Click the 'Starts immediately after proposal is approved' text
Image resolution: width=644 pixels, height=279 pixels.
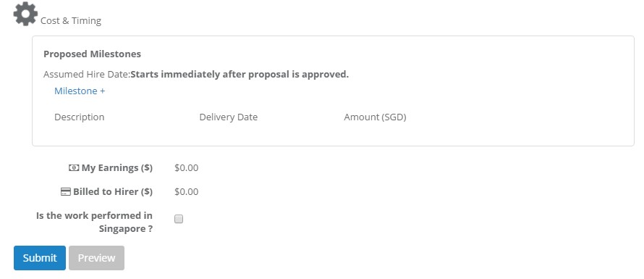(240, 75)
